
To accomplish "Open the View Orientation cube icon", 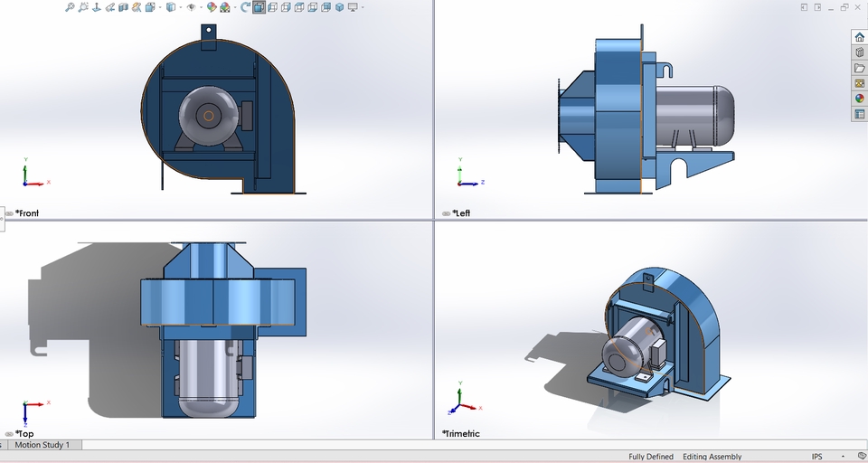I will [x=150, y=7].
